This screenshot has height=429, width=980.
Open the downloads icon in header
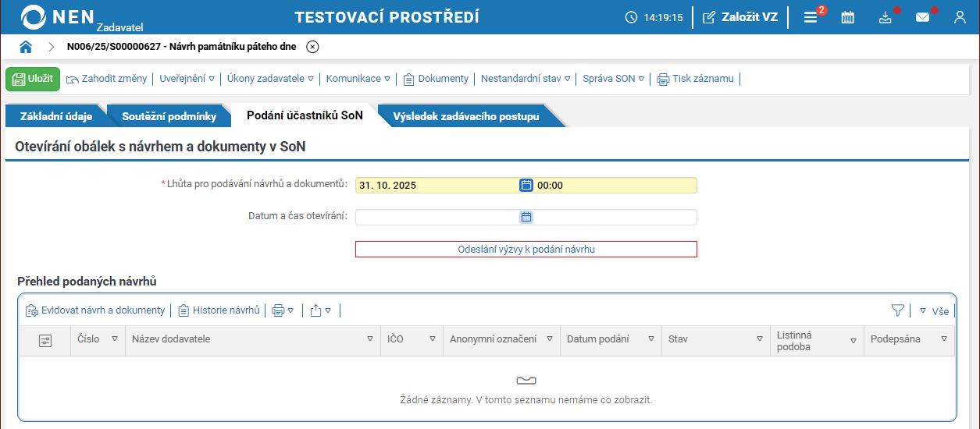885,17
